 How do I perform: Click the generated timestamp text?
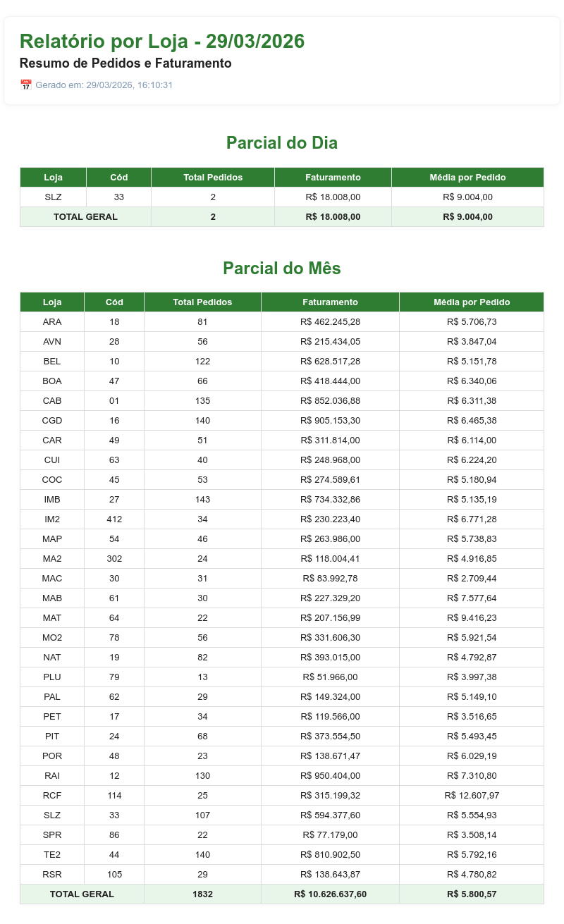click(x=104, y=85)
